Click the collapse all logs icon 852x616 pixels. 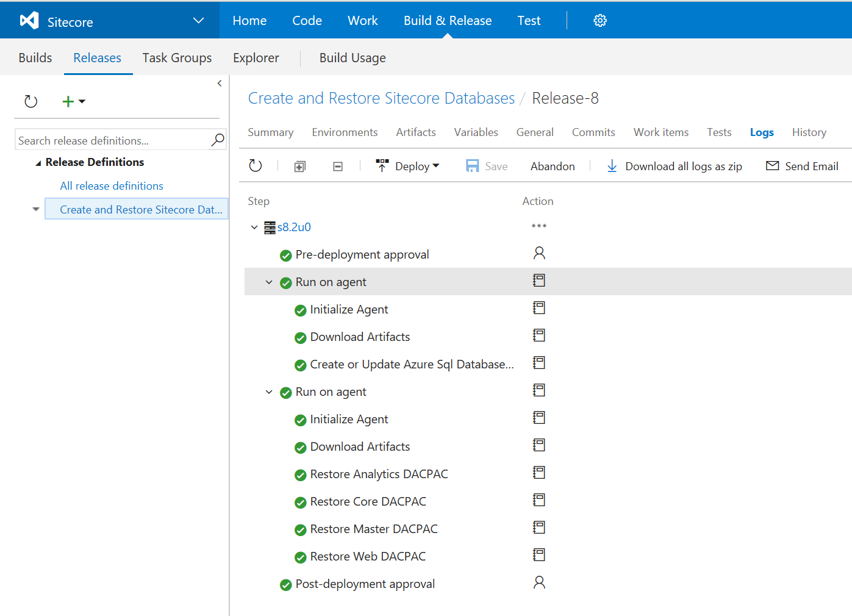[x=338, y=167]
